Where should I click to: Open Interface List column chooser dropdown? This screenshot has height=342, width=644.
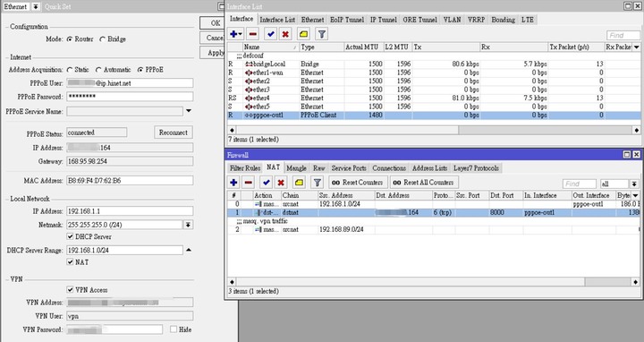tap(636, 47)
